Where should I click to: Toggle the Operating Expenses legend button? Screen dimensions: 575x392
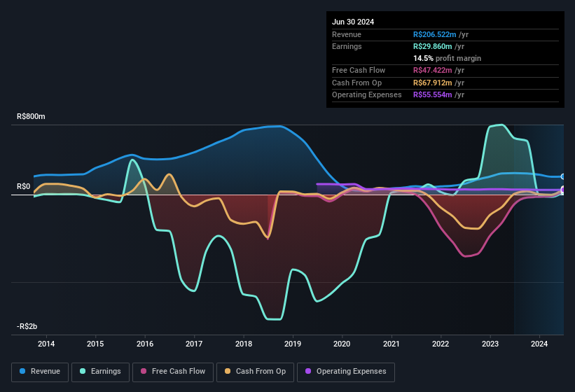[346, 372]
